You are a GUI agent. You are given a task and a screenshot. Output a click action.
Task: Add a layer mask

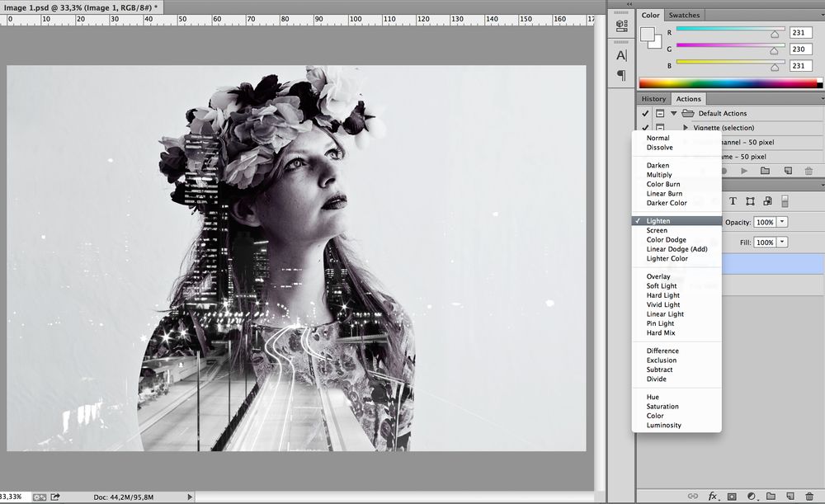click(x=732, y=497)
